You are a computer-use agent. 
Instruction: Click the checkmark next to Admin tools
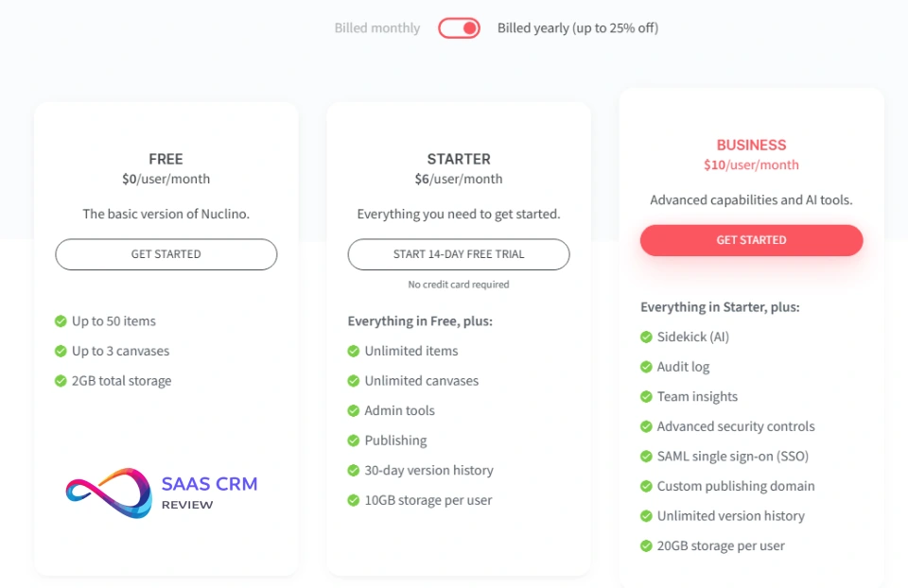(354, 411)
